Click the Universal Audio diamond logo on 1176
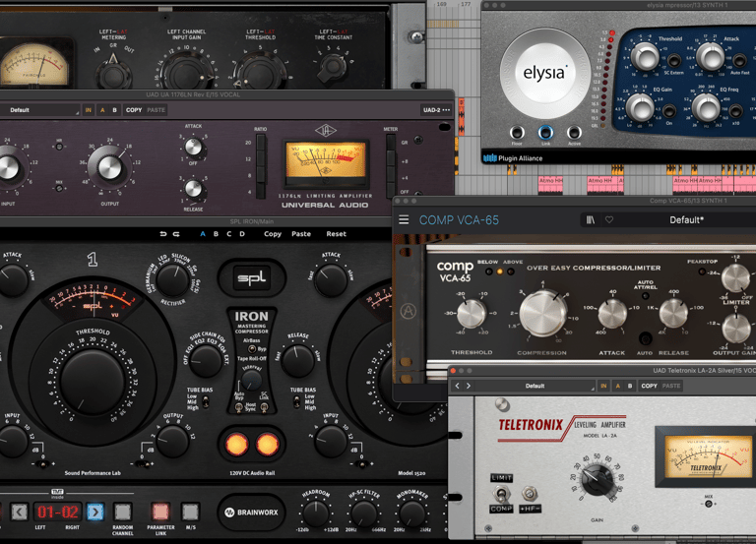756x544 pixels. 326,131
